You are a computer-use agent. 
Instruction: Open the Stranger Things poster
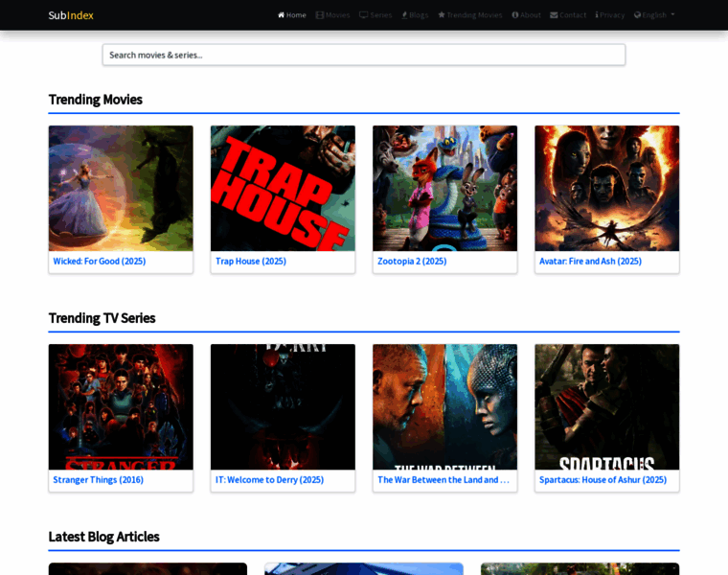click(121, 406)
